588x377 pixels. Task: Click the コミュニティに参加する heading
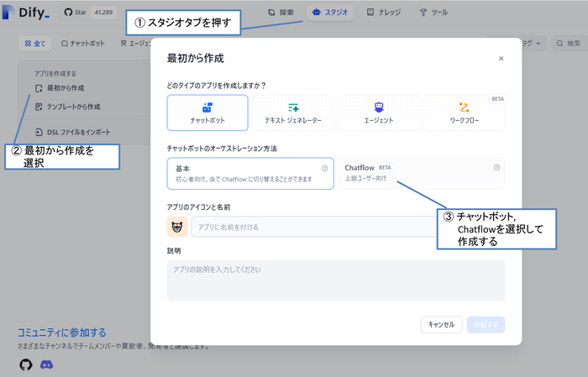[62, 332]
